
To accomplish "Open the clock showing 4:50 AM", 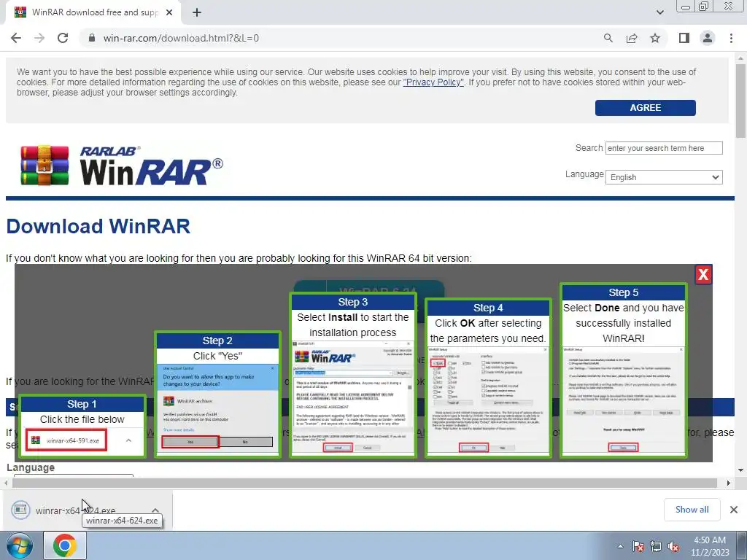I will [x=710, y=546].
